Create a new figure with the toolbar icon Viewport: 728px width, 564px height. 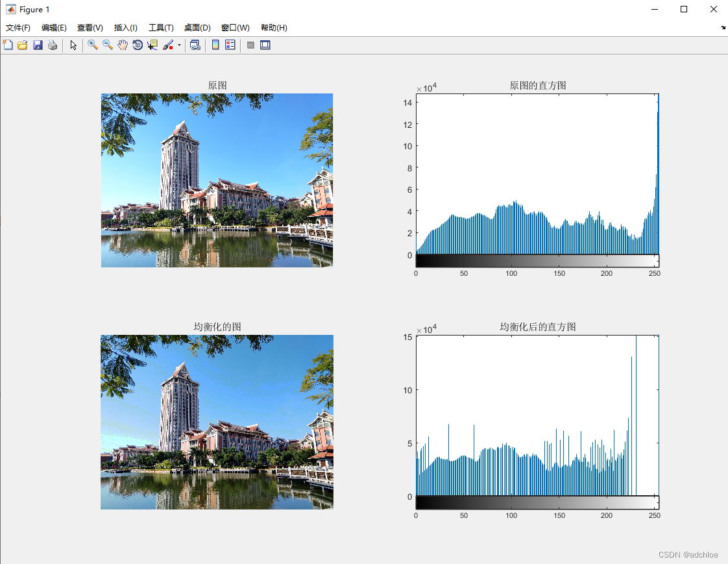(8, 45)
